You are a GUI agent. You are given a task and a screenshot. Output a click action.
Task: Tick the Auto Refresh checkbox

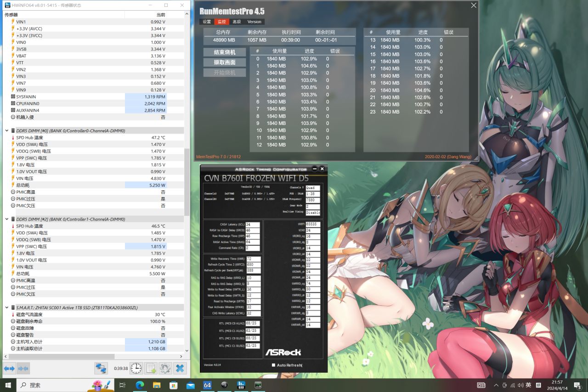tap(273, 365)
